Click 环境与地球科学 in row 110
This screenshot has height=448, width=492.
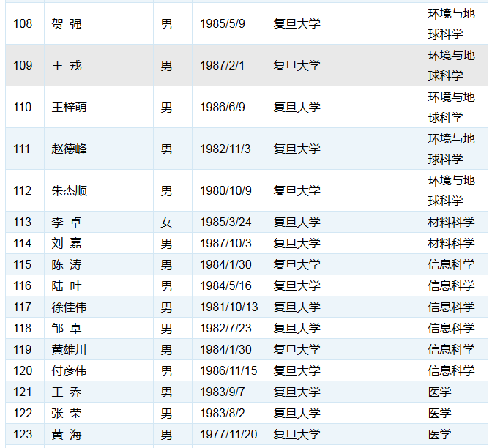[x=451, y=108]
